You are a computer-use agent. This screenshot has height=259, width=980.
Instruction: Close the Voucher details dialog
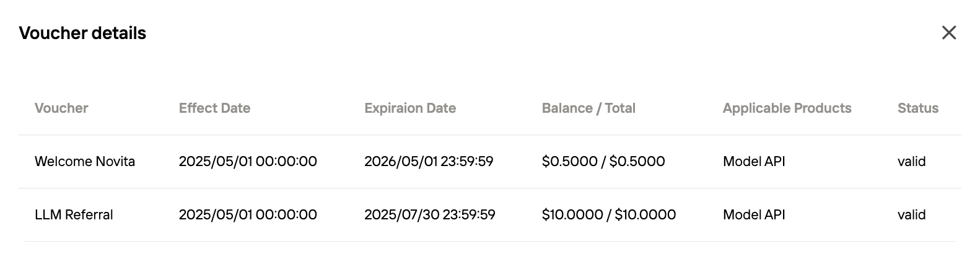tap(948, 33)
